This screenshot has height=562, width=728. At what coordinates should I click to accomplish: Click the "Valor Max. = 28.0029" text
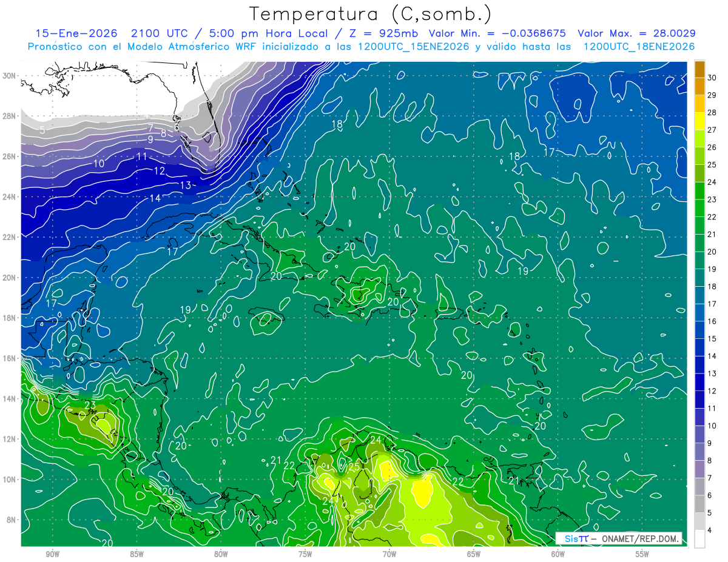point(636,33)
